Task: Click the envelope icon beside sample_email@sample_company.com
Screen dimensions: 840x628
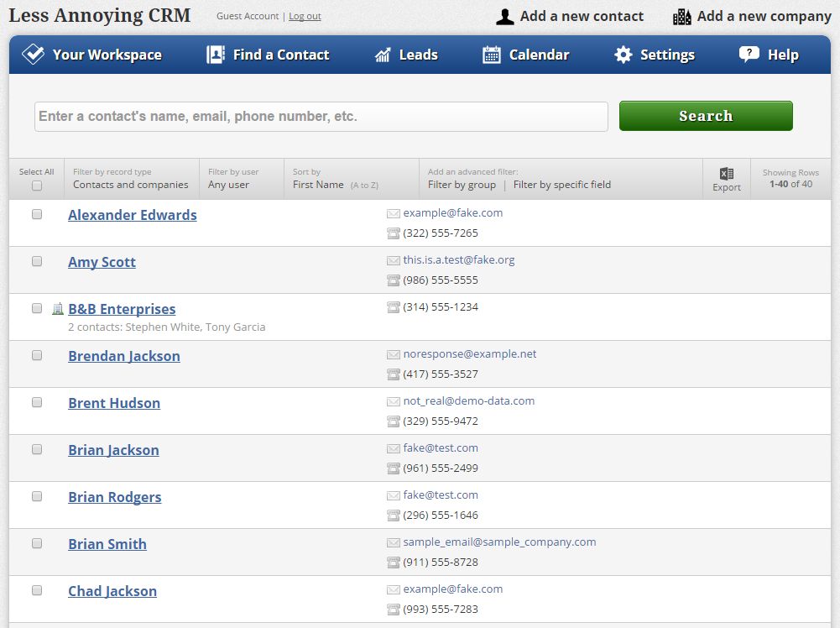Action: point(394,543)
